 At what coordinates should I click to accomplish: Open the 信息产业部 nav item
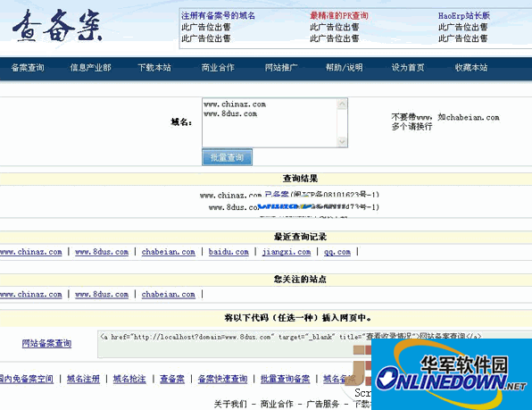pos(90,68)
